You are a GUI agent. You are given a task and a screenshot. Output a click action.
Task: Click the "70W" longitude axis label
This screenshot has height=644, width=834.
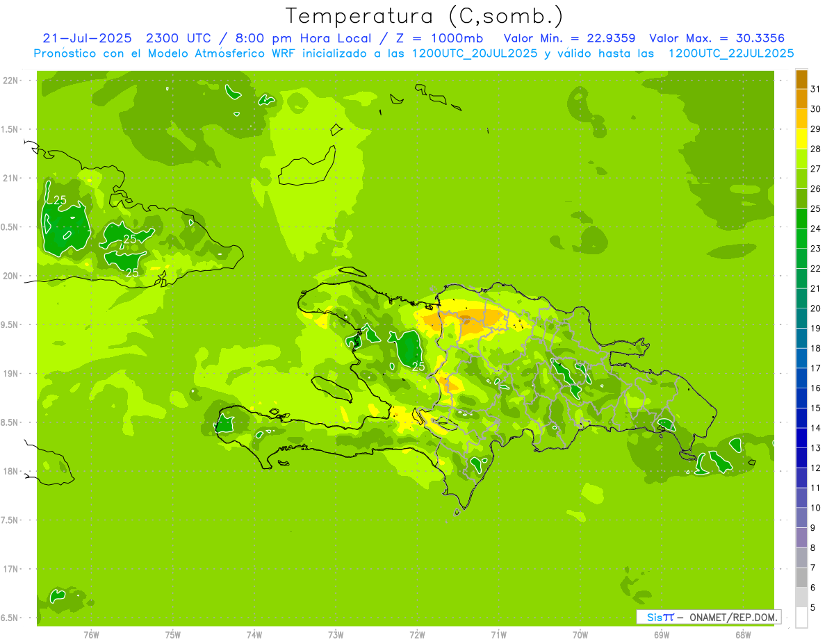(580, 635)
